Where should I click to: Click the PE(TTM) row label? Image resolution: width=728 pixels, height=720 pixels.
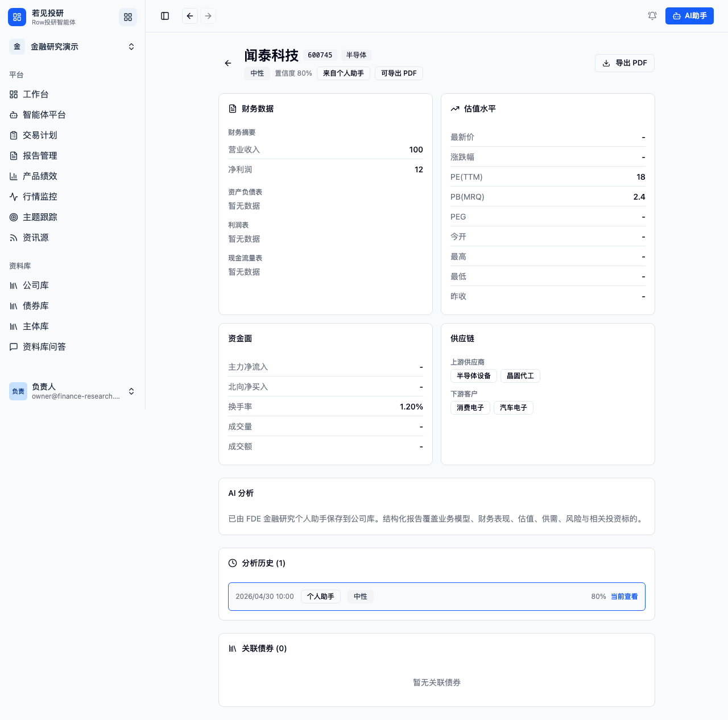click(466, 177)
